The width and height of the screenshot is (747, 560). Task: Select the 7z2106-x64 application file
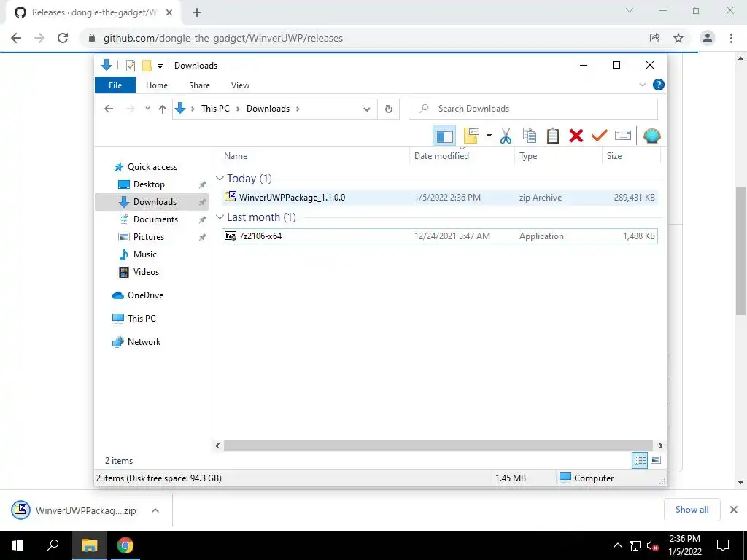click(x=439, y=236)
